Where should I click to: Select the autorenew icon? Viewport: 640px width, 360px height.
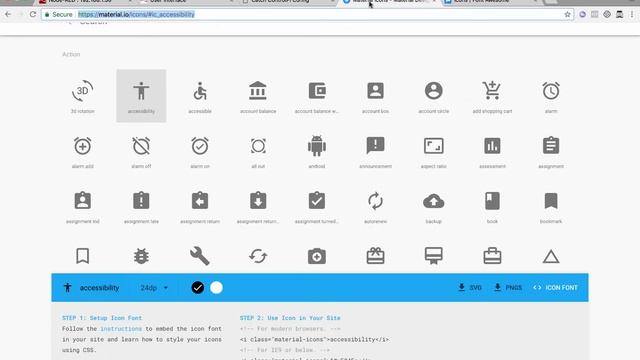click(x=376, y=201)
